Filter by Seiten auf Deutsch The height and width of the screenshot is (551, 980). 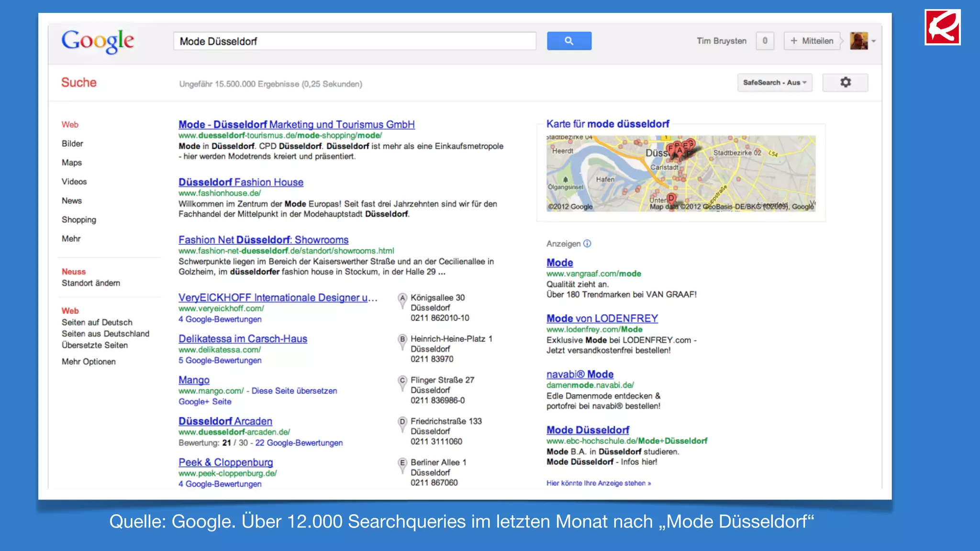[97, 322]
